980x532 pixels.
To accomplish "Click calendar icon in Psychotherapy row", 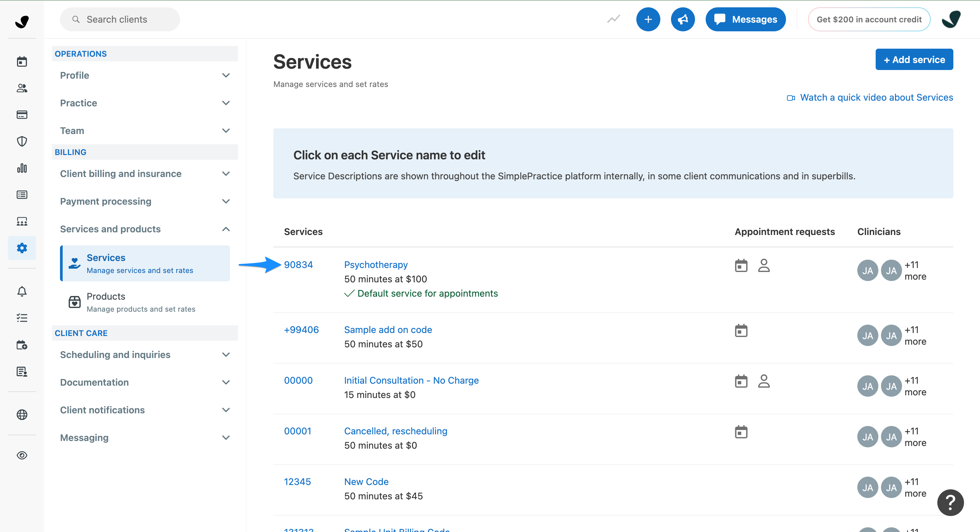I will point(741,266).
